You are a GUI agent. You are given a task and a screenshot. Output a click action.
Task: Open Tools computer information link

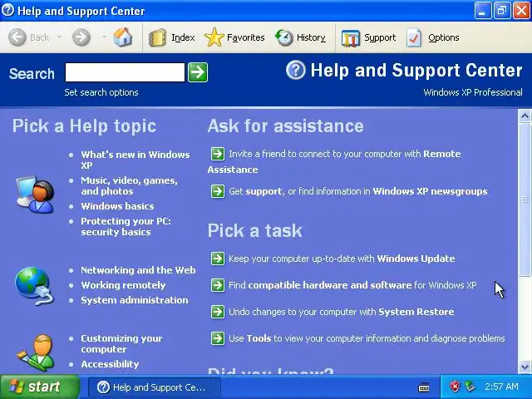[x=367, y=338]
